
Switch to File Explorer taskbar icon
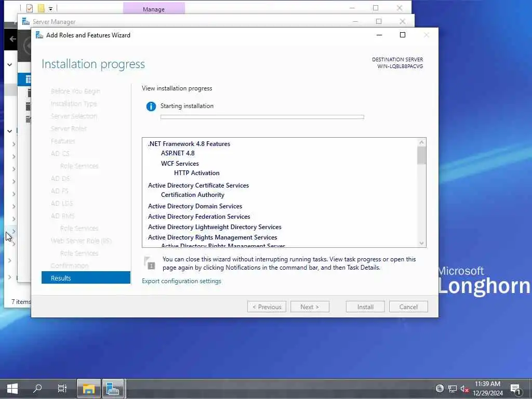pyautogui.click(x=88, y=389)
